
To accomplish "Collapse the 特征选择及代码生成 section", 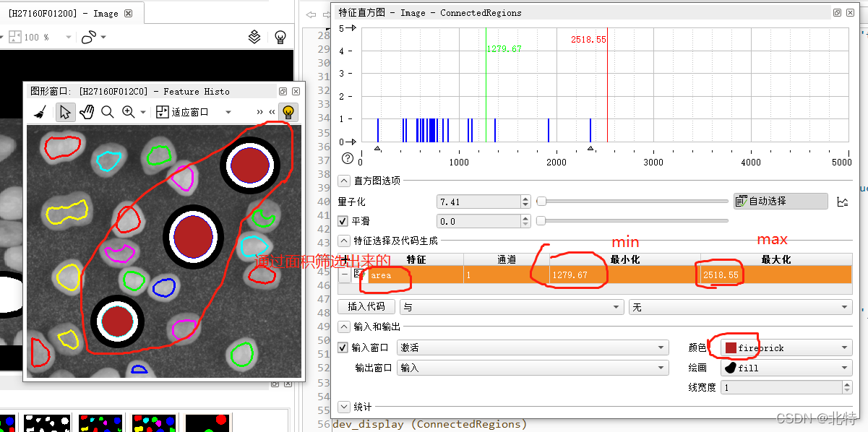I will 345,241.
